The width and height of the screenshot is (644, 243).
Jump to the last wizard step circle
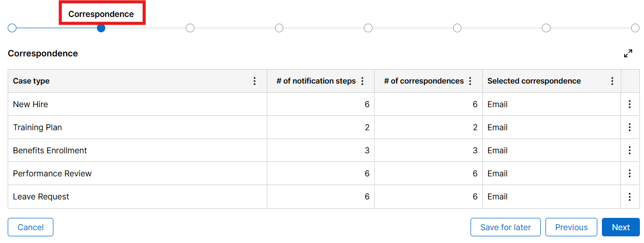635,28
